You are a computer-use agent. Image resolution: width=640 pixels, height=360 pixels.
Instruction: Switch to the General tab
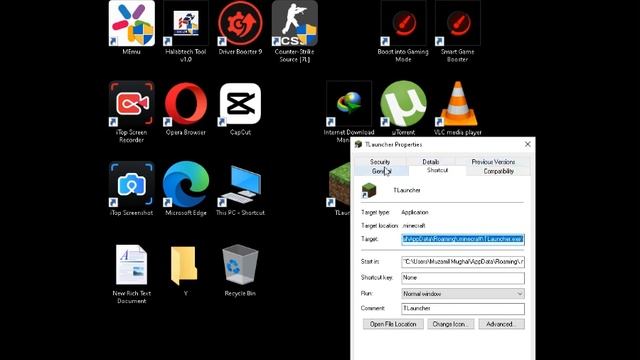[381, 171]
